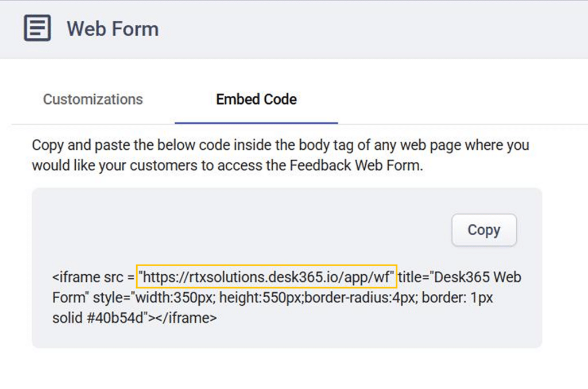The image size is (588, 389).
Task: Click the Web Form page heading
Action: pos(113,29)
